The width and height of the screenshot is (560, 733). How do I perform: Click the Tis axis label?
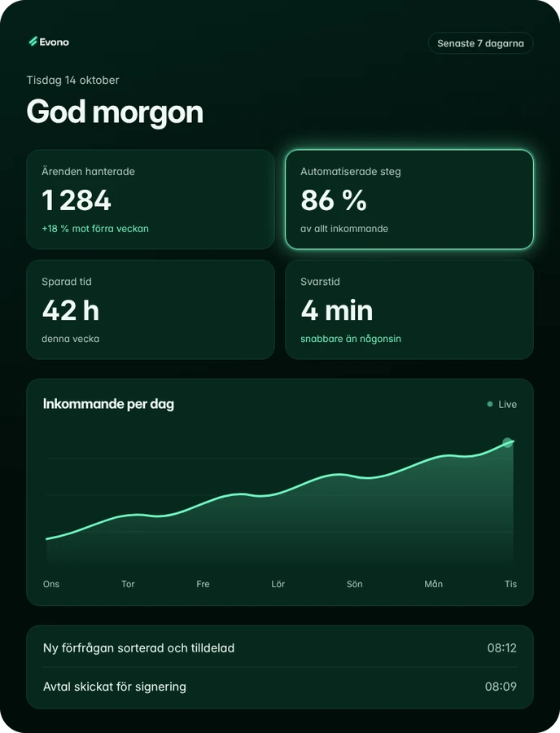click(x=510, y=584)
